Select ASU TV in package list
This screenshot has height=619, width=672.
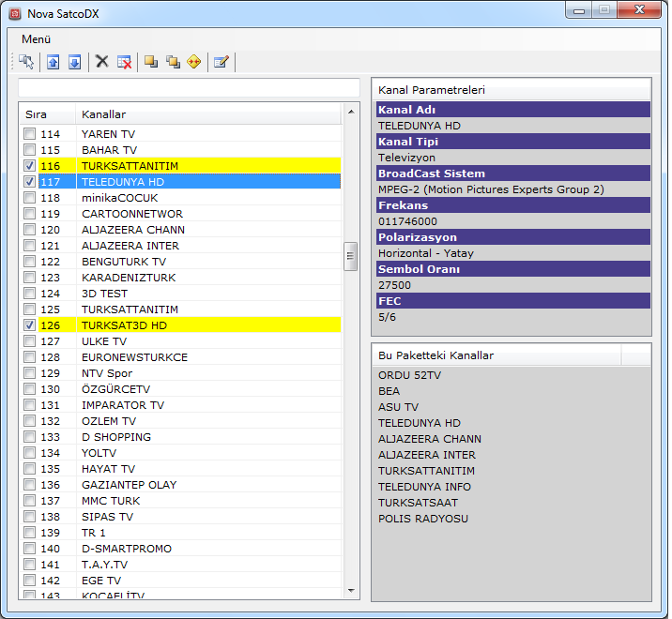click(x=398, y=407)
